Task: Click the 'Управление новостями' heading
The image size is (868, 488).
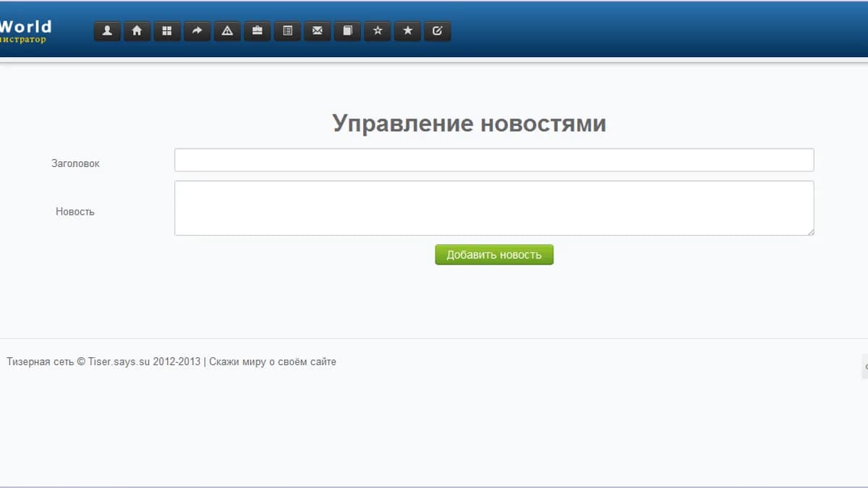Action: click(x=469, y=124)
